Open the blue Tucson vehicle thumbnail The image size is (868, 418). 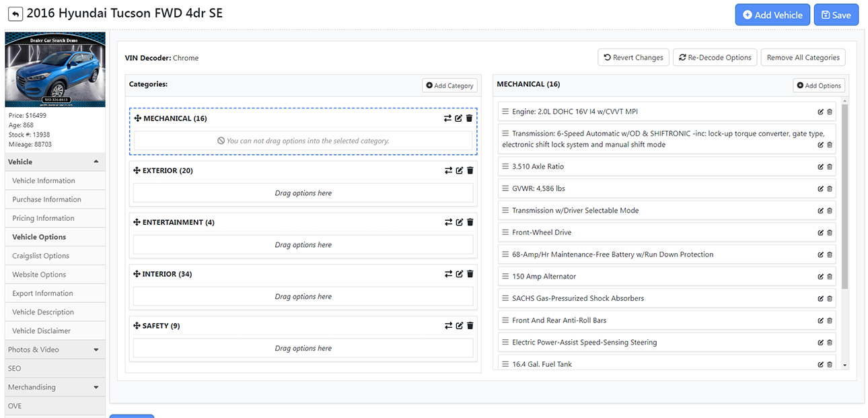click(55, 70)
